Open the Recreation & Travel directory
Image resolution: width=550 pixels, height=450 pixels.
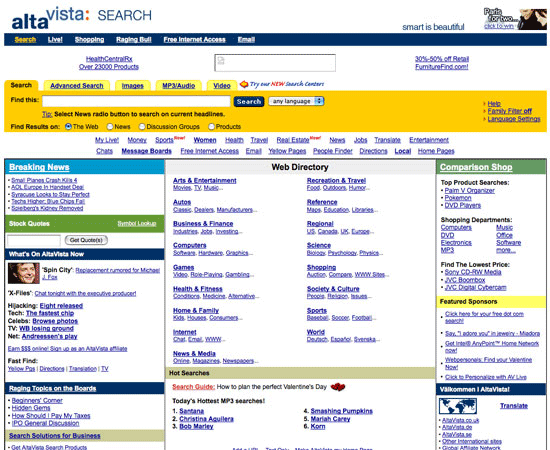[336, 180]
